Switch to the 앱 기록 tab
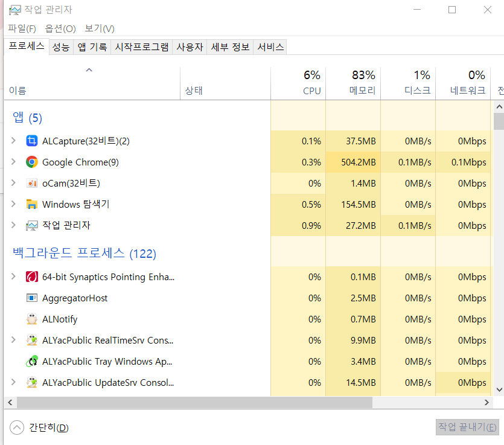 click(x=92, y=47)
